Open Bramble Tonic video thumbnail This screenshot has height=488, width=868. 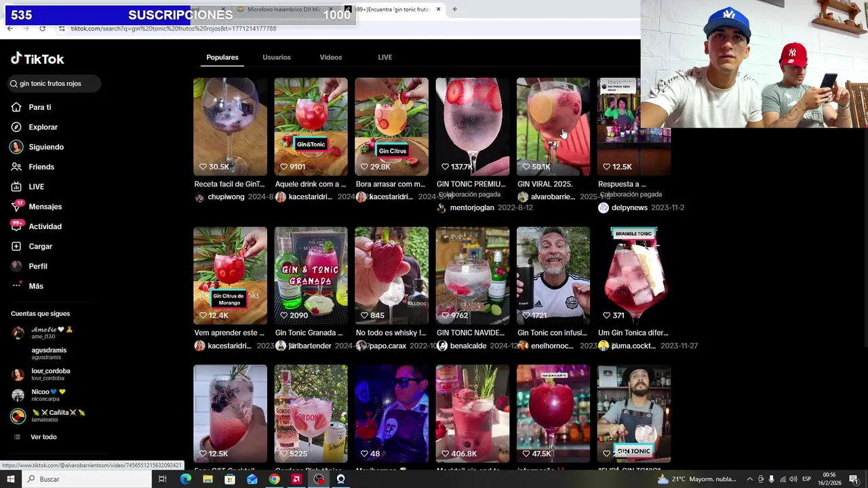(x=634, y=276)
